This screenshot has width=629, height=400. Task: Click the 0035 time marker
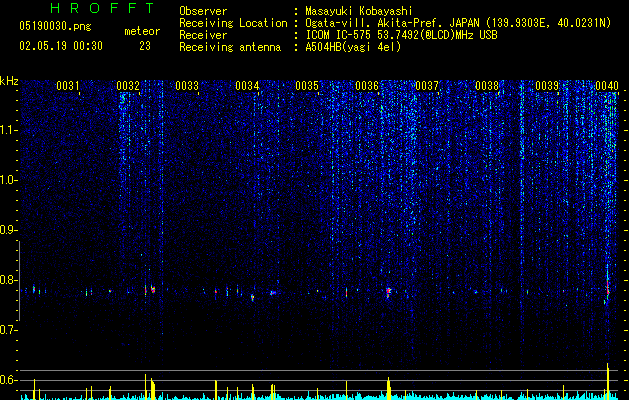point(307,86)
